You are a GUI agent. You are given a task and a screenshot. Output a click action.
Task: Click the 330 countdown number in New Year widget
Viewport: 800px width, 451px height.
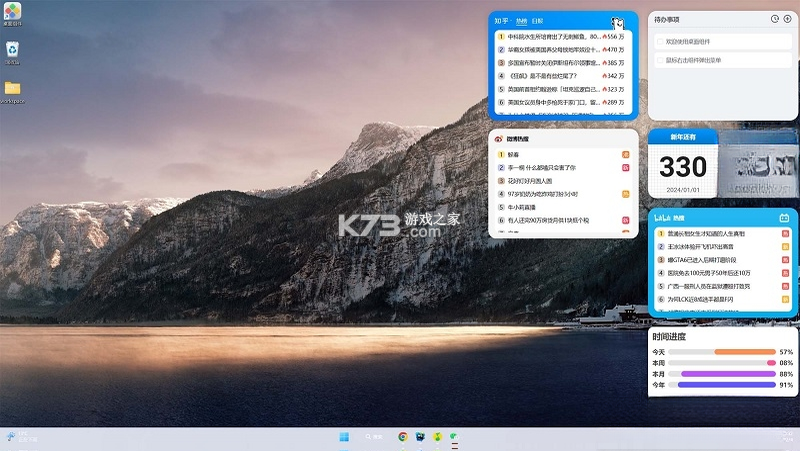point(683,167)
